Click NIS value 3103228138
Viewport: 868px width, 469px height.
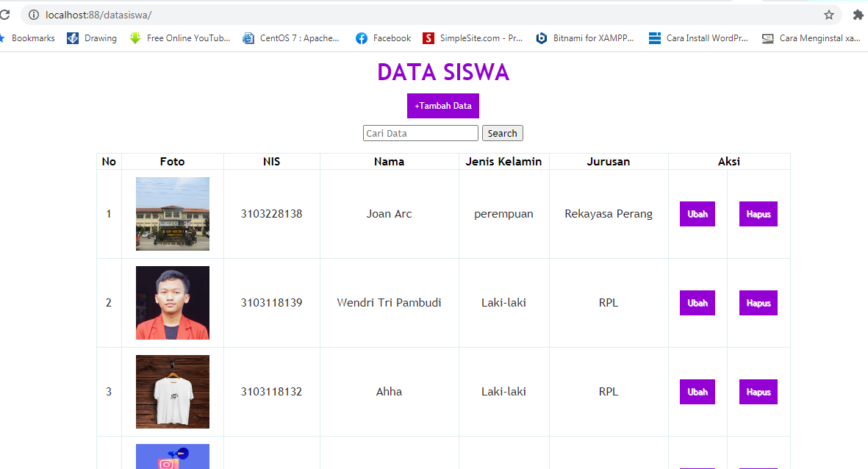tap(271, 214)
